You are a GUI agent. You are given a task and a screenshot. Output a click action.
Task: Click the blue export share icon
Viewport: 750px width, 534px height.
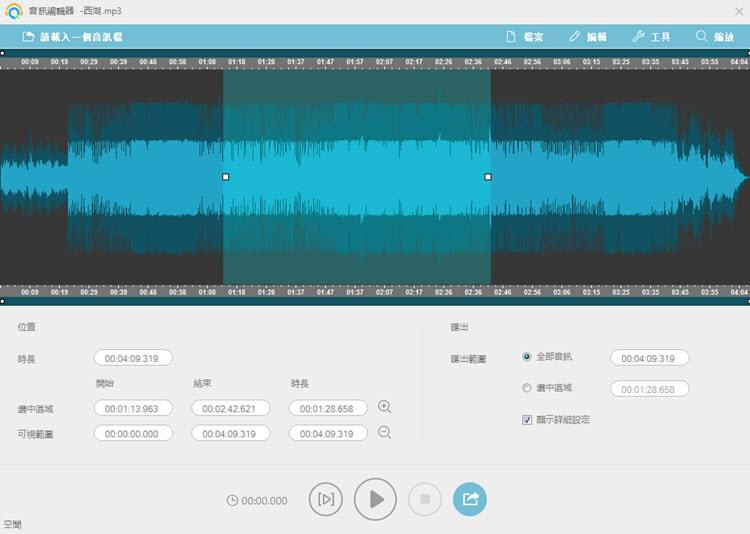tap(470, 499)
